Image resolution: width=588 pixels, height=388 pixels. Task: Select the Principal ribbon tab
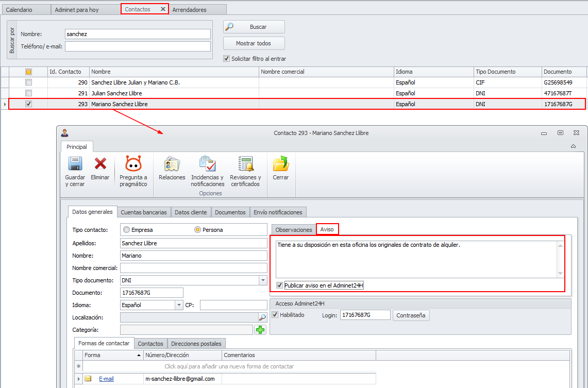coord(76,147)
